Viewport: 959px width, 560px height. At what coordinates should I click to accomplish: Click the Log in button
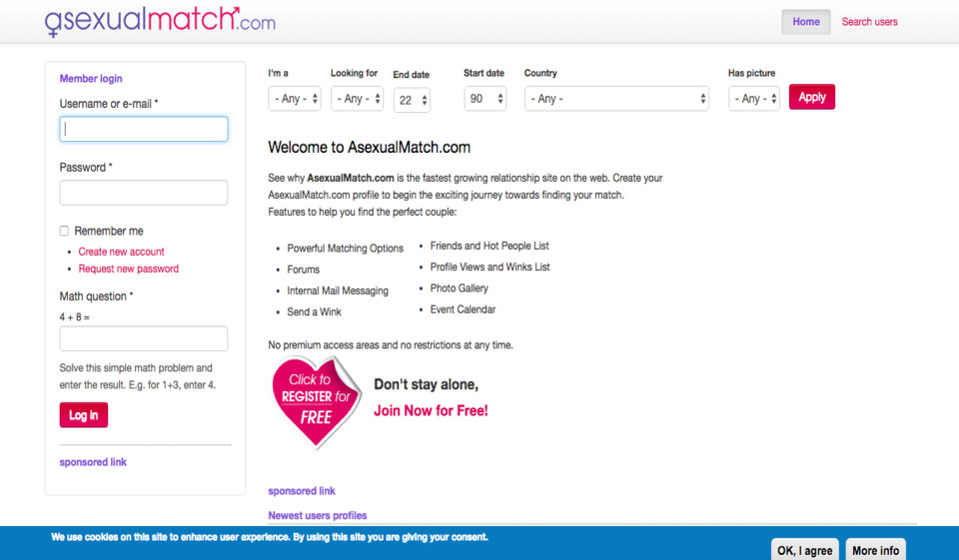pos(84,415)
